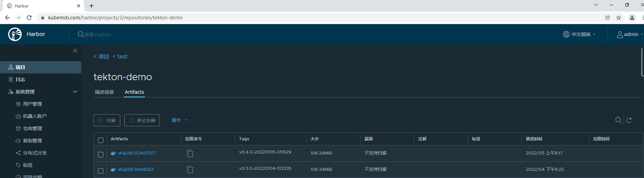644x178 pixels.
Task: Open artifact link sha256:1fed4d23
Action: pos(136,170)
